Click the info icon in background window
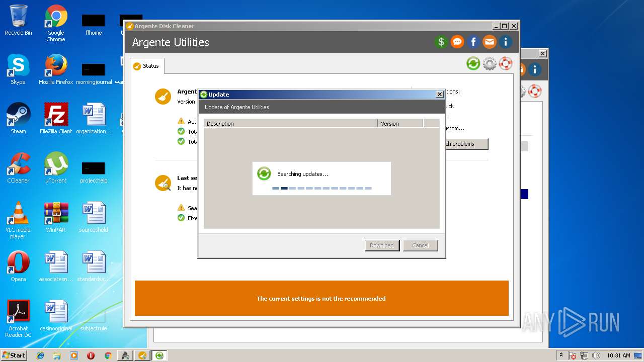Viewport: 644px width, 362px height. pos(534,69)
